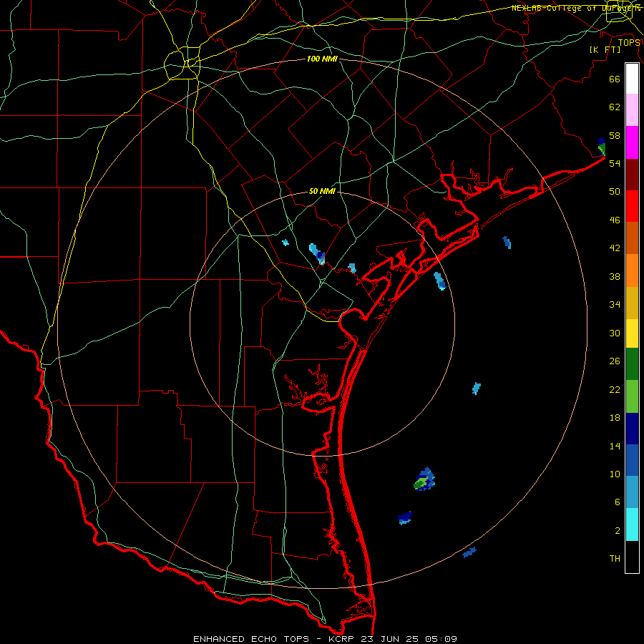Click the light pink legend swatch
This screenshot has height=644, width=644.
click(632, 110)
